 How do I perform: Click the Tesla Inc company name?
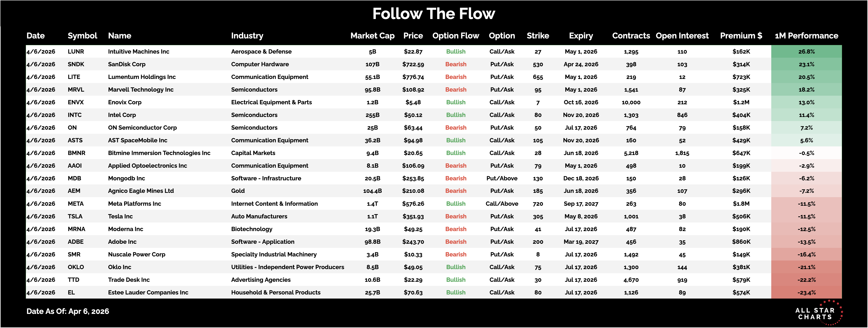120,216
